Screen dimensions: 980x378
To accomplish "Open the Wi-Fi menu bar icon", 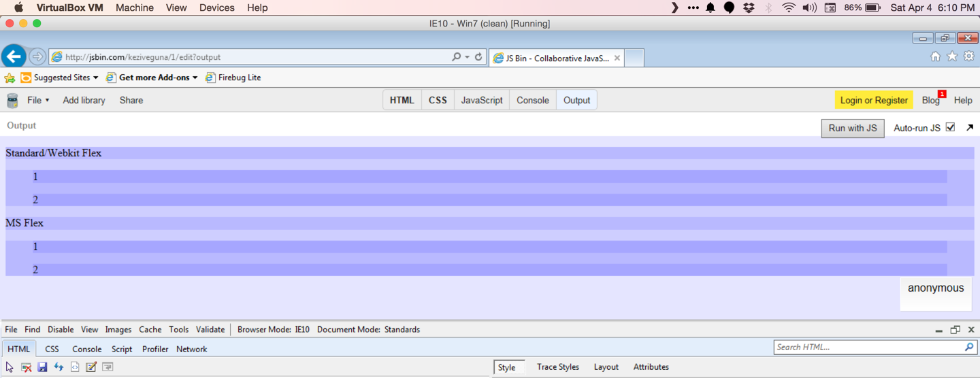I will (x=789, y=7).
